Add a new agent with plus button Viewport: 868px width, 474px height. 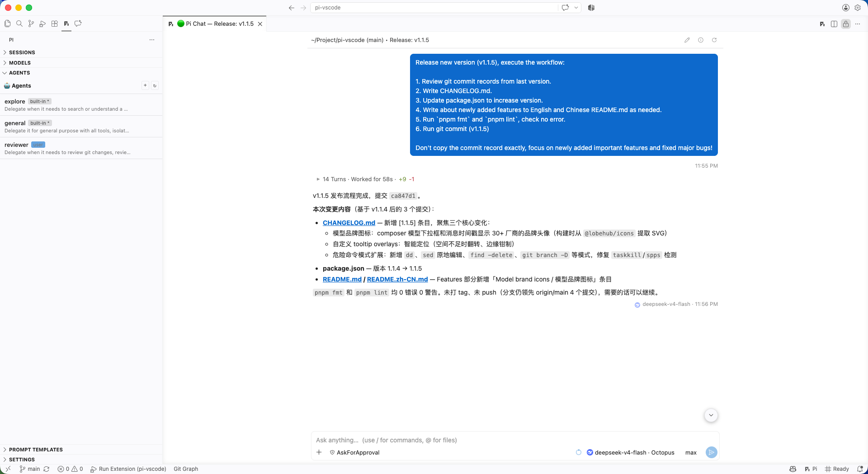tap(145, 85)
